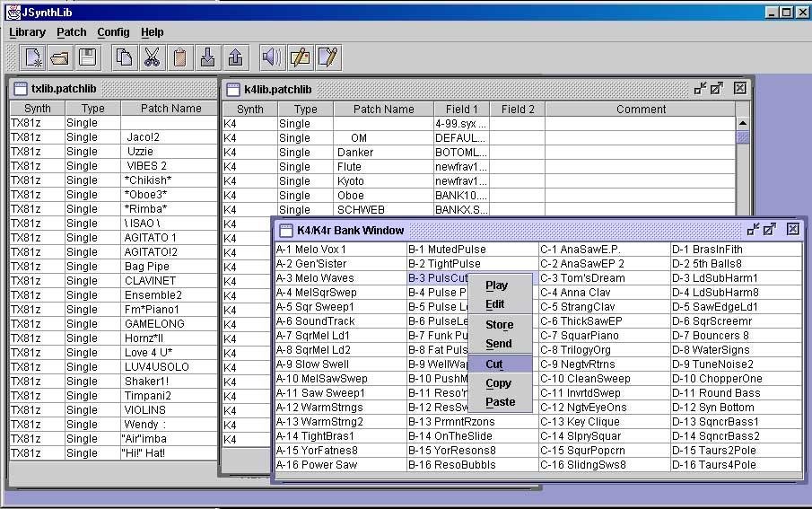Viewport: 812px width, 509px height.
Task: Select bank cell A-9 Slow Swell
Action: pos(341,364)
